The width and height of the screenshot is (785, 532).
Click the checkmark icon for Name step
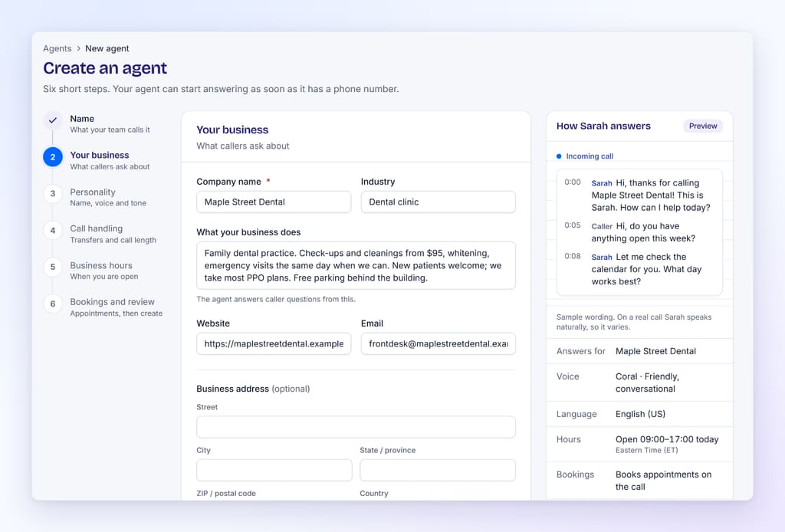tap(53, 120)
